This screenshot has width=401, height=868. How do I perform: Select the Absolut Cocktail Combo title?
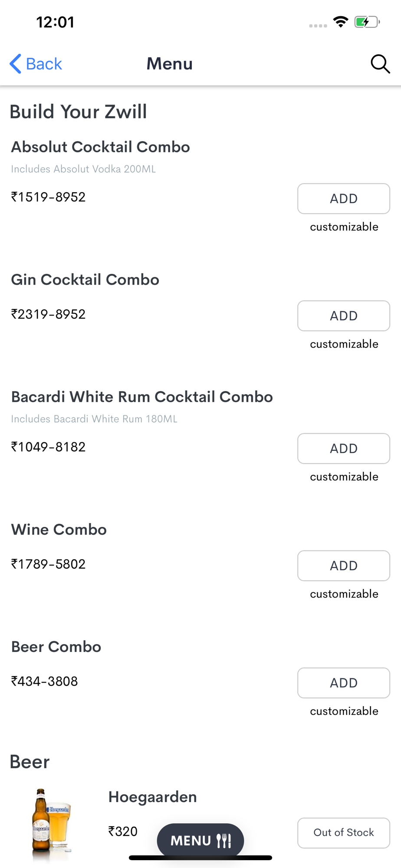click(100, 147)
